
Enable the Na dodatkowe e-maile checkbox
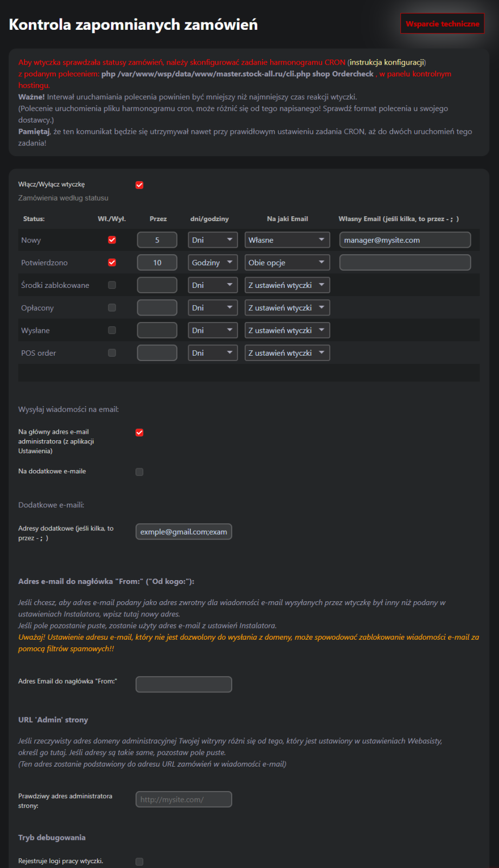pos(139,472)
